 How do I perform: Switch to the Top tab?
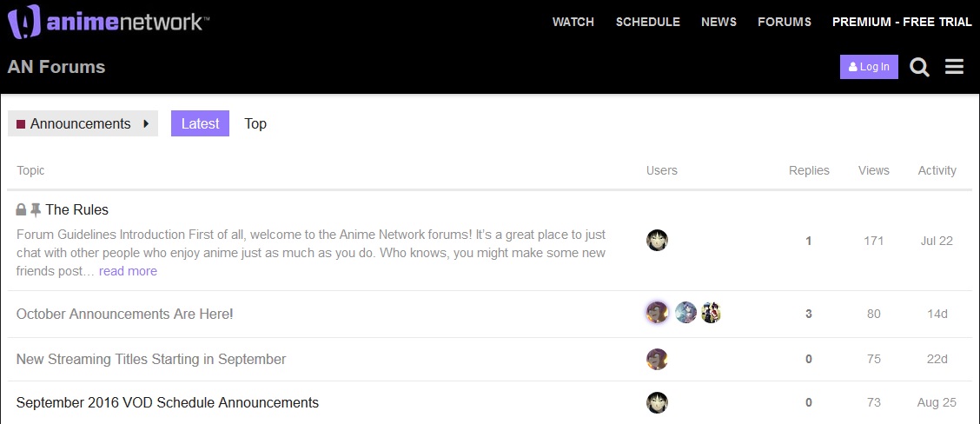coord(255,124)
